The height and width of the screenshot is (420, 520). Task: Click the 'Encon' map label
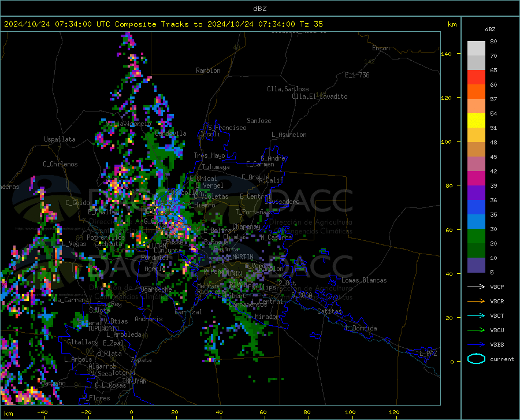pos(381,48)
